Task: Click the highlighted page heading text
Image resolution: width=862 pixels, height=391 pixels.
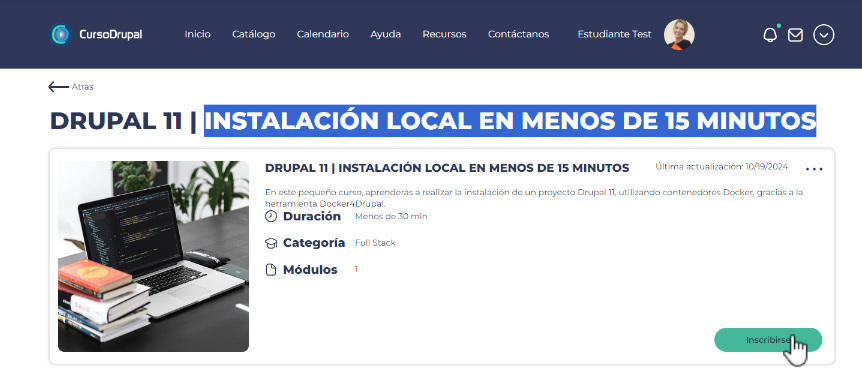Action: [510, 120]
